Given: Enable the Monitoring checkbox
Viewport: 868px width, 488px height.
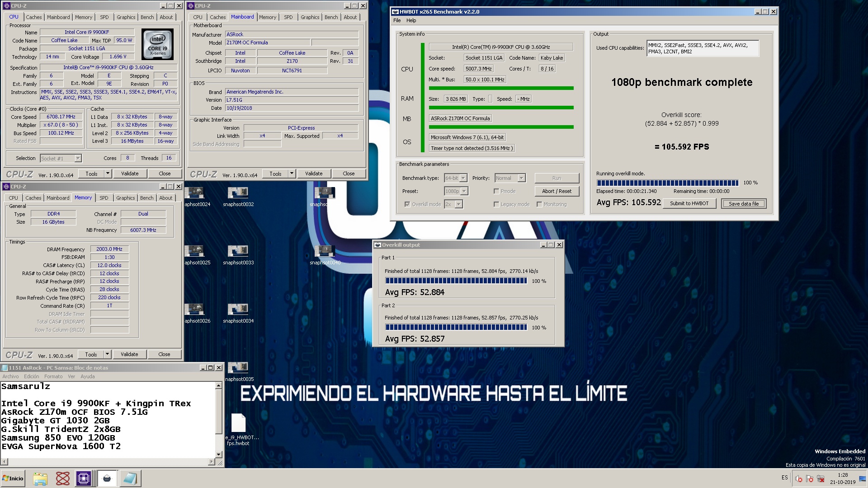Looking at the screenshot, I should click(x=539, y=205).
